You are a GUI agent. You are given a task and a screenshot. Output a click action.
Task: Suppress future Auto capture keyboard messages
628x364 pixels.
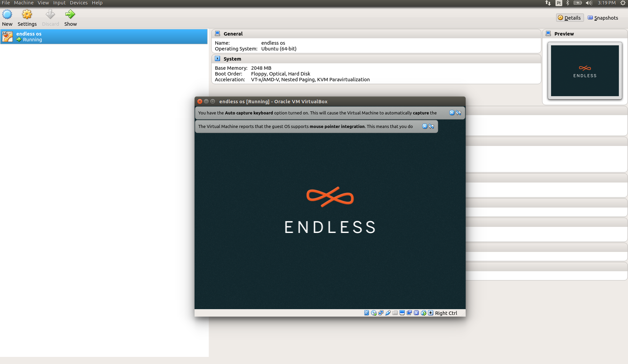pyautogui.click(x=459, y=113)
